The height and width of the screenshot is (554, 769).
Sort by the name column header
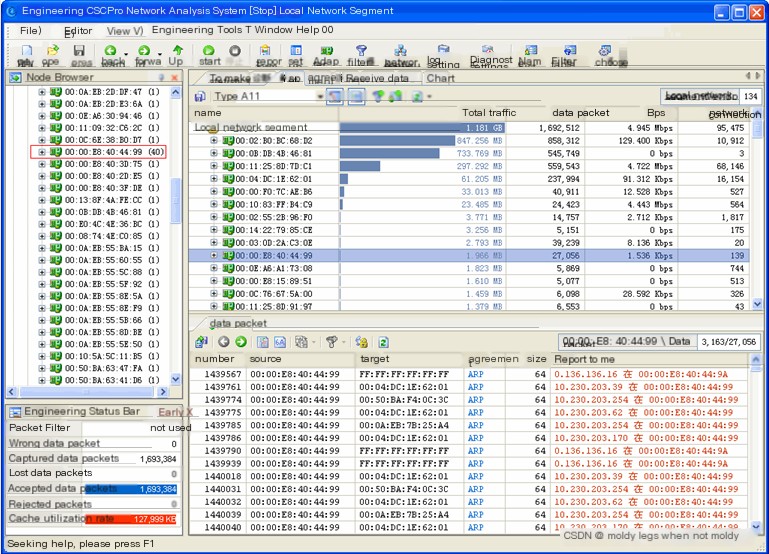point(207,113)
